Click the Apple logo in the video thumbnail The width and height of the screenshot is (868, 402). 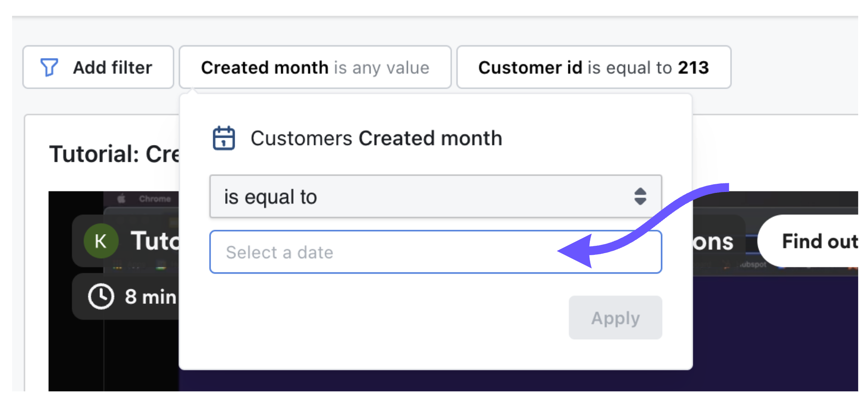click(x=121, y=199)
